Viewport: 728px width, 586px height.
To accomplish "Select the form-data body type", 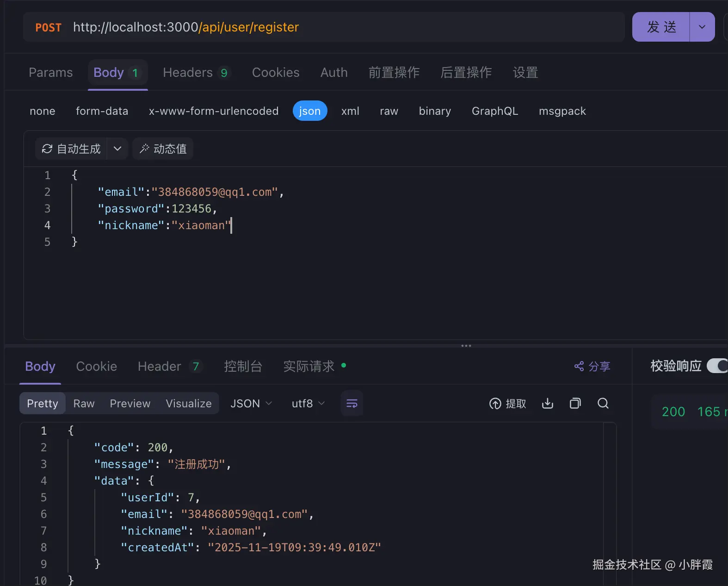I will [102, 111].
